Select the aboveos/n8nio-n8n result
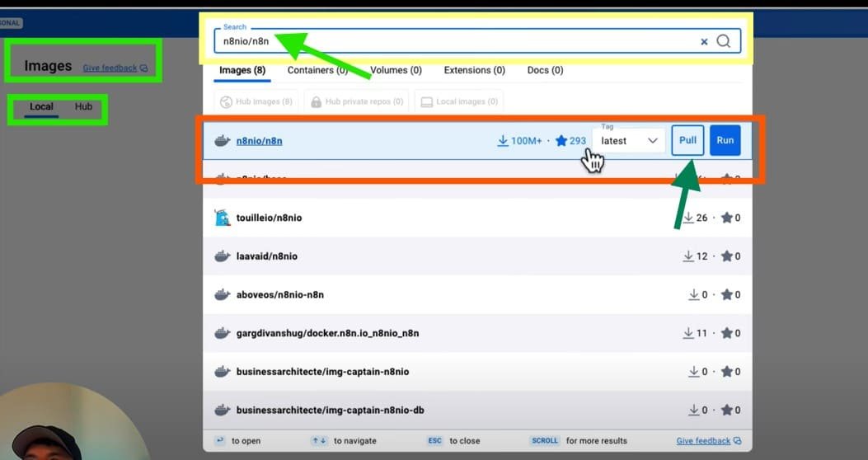Screen dimensions: 868x460 click(477, 294)
